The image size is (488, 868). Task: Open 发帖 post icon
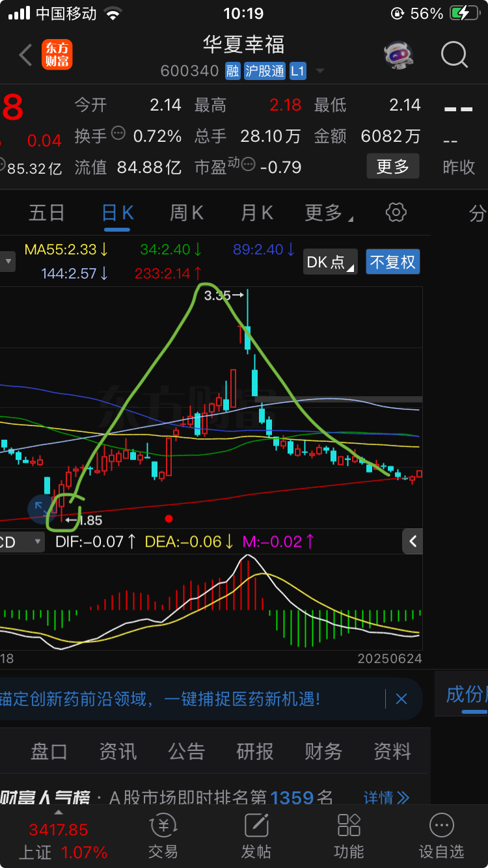pos(256,836)
